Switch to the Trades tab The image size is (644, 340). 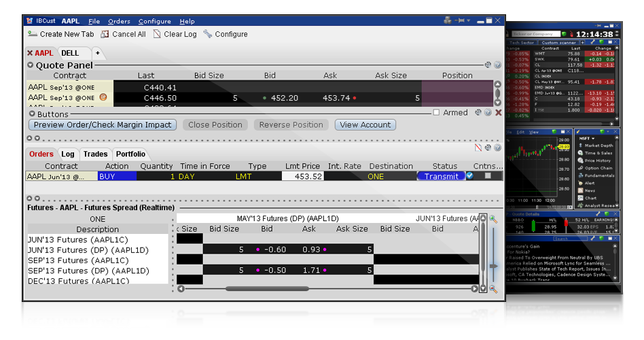click(x=95, y=154)
